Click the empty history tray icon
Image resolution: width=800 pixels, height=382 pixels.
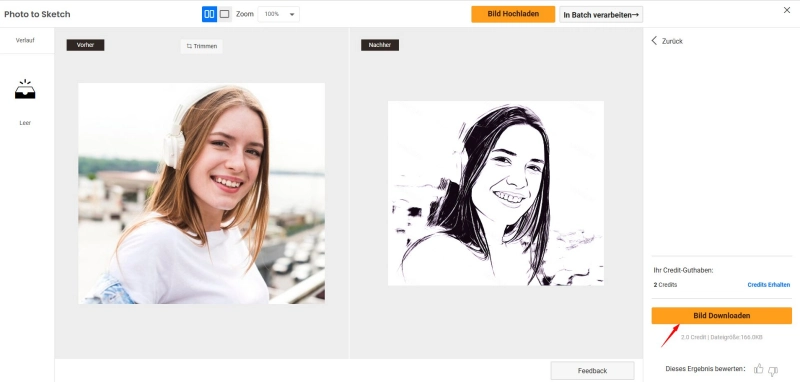[25, 89]
